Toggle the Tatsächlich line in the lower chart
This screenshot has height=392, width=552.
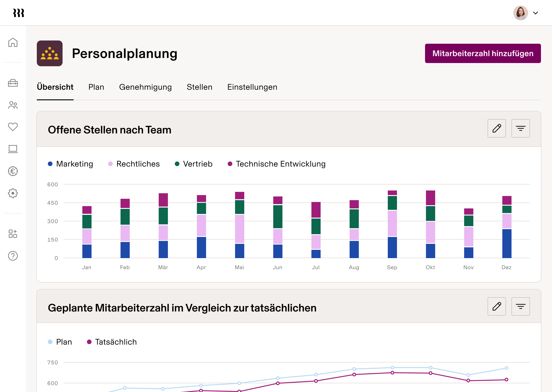(112, 342)
